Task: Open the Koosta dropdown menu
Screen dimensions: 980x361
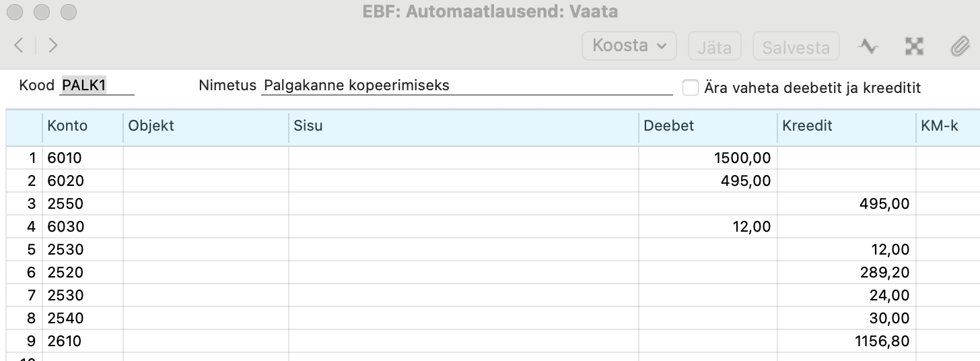Action: (629, 46)
